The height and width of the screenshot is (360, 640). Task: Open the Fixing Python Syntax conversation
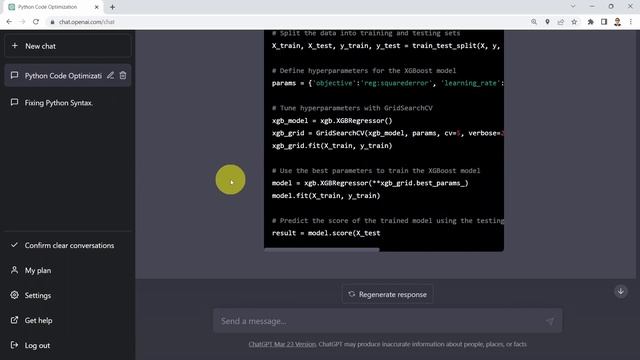point(68,103)
